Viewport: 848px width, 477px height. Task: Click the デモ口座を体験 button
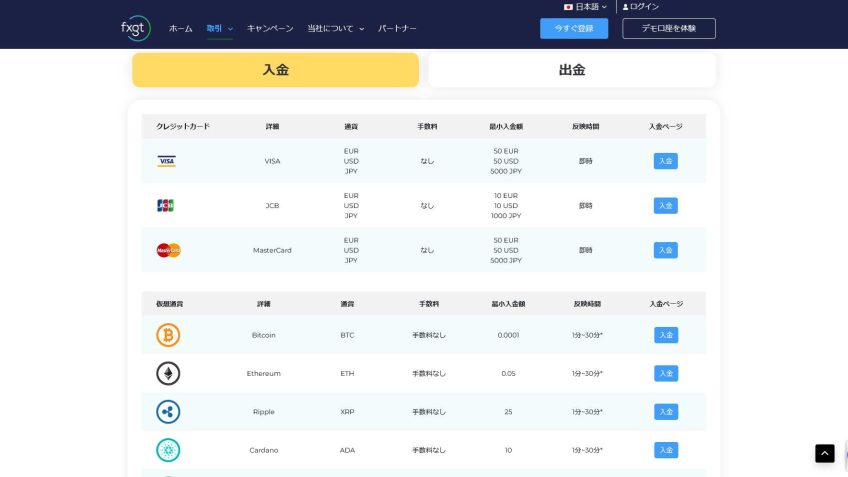point(669,29)
